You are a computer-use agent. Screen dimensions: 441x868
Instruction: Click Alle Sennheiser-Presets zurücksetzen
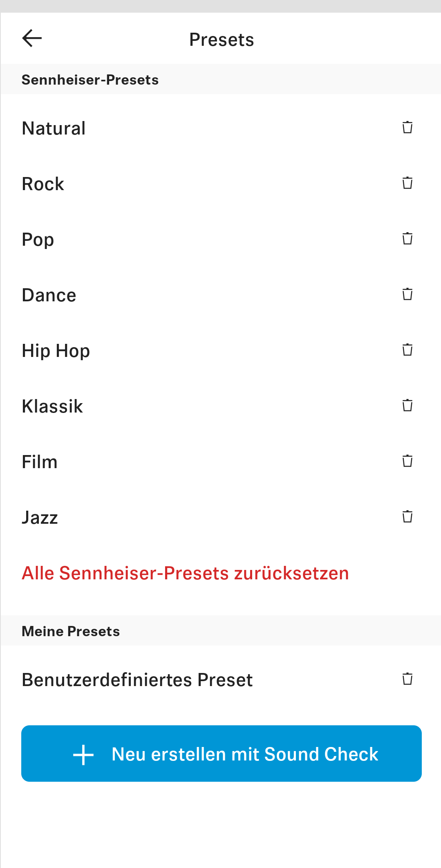[185, 573]
